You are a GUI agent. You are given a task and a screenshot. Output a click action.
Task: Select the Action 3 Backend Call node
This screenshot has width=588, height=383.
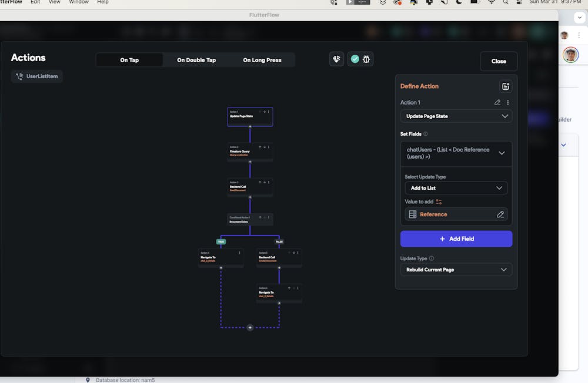250,187
